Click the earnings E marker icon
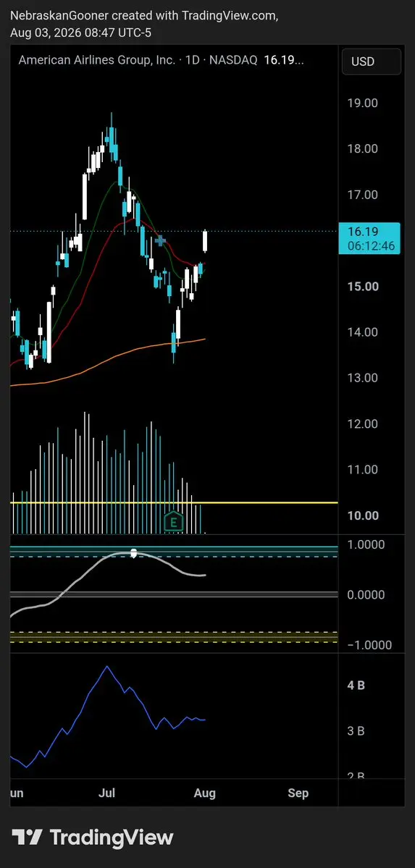 [x=174, y=521]
